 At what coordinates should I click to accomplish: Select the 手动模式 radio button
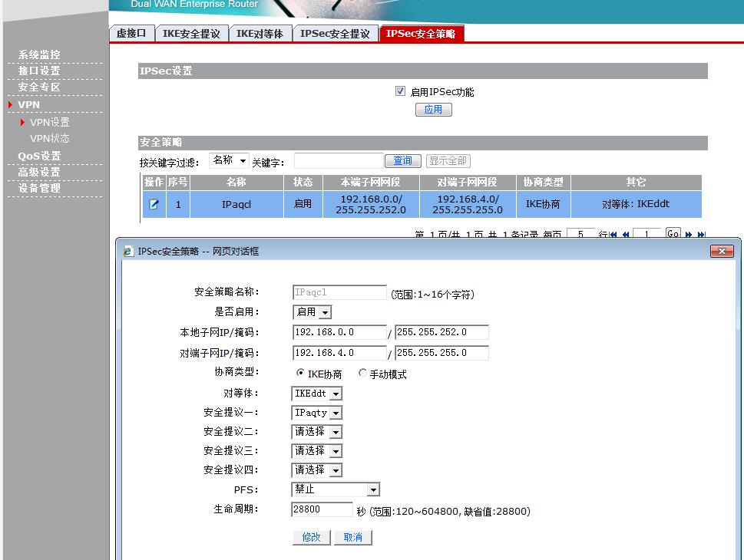pos(362,373)
